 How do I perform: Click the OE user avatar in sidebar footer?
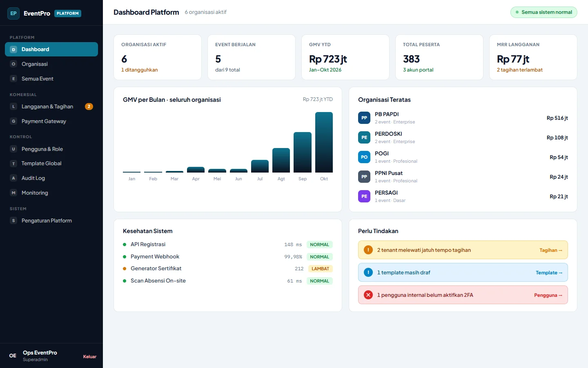tap(13, 356)
